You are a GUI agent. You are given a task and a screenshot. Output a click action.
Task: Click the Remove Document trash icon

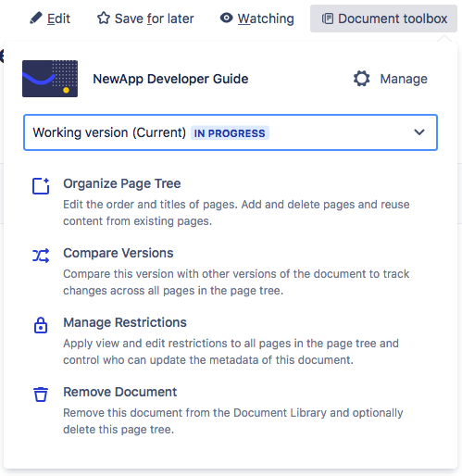(x=41, y=395)
